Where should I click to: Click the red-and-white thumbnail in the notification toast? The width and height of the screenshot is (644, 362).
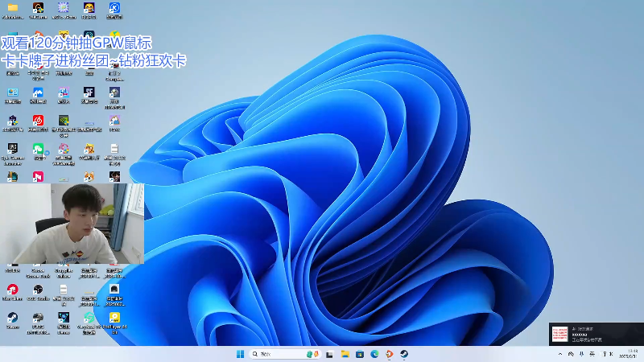pos(559,334)
